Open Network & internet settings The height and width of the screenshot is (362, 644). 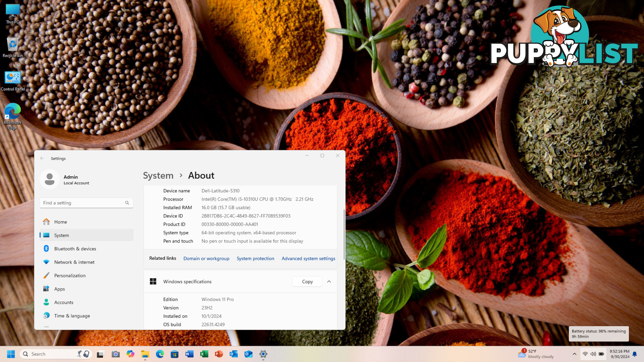click(x=87, y=262)
